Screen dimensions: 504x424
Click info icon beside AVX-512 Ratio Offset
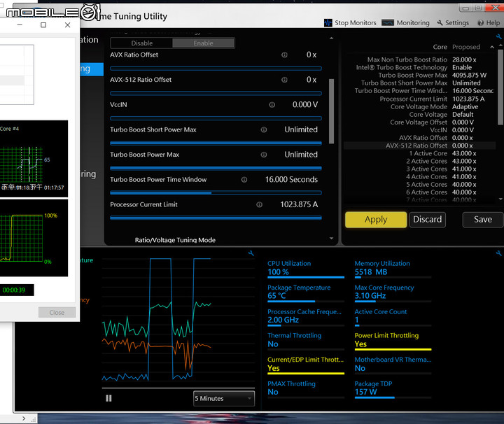(284, 80)
